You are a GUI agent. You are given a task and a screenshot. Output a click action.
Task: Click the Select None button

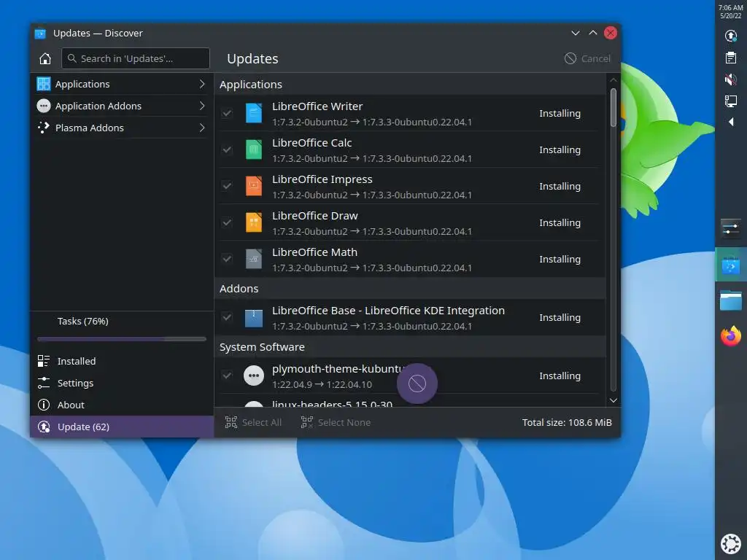(x=336, y=422)
